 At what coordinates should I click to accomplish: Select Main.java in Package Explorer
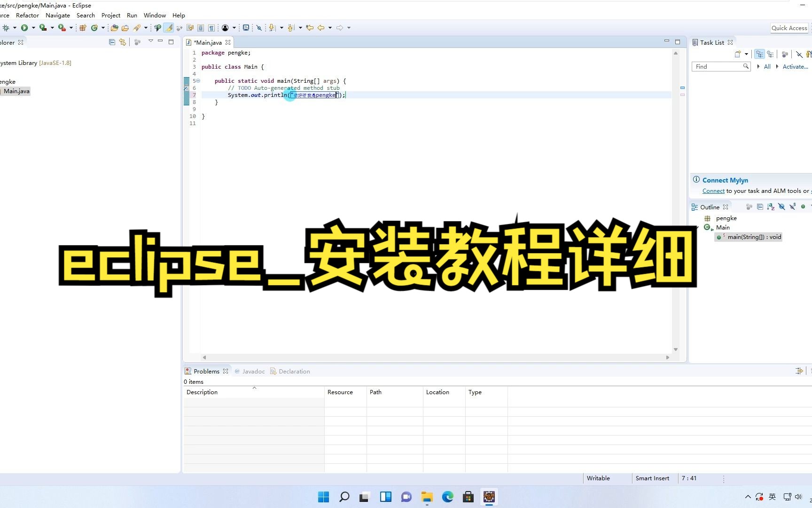click(16, 91)
